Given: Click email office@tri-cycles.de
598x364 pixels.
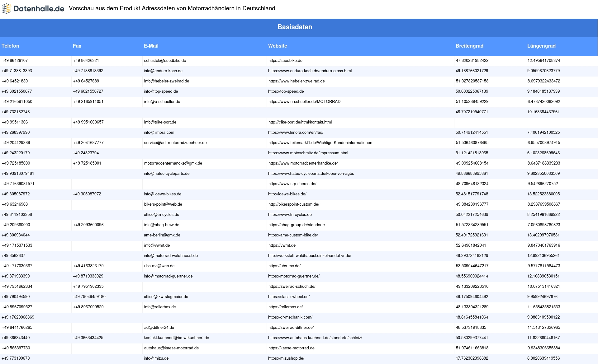Looking at the screenshot, I should 161,215.
